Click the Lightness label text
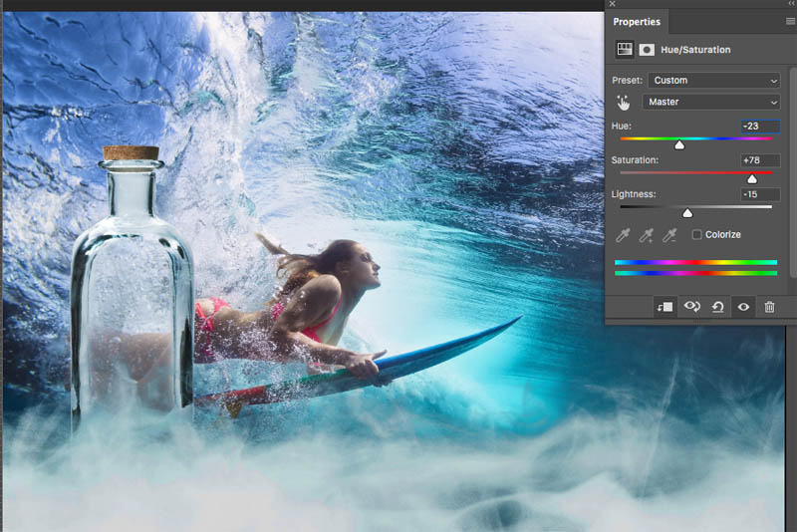 [x=634, y=194]
